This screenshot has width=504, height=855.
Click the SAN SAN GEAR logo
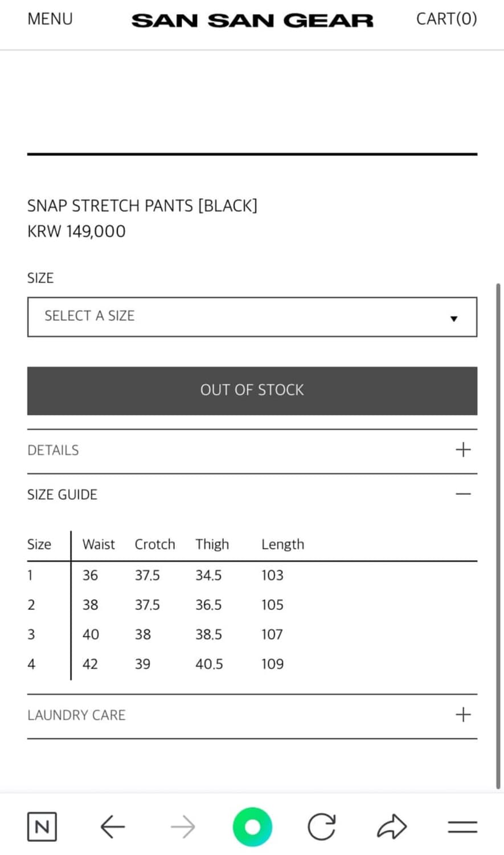point(252,20)
